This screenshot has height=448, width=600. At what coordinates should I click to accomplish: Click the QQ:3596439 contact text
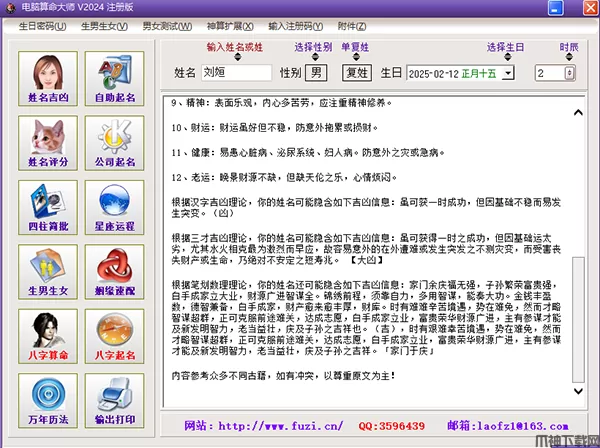pyautogui.click(x=391, y=426)
